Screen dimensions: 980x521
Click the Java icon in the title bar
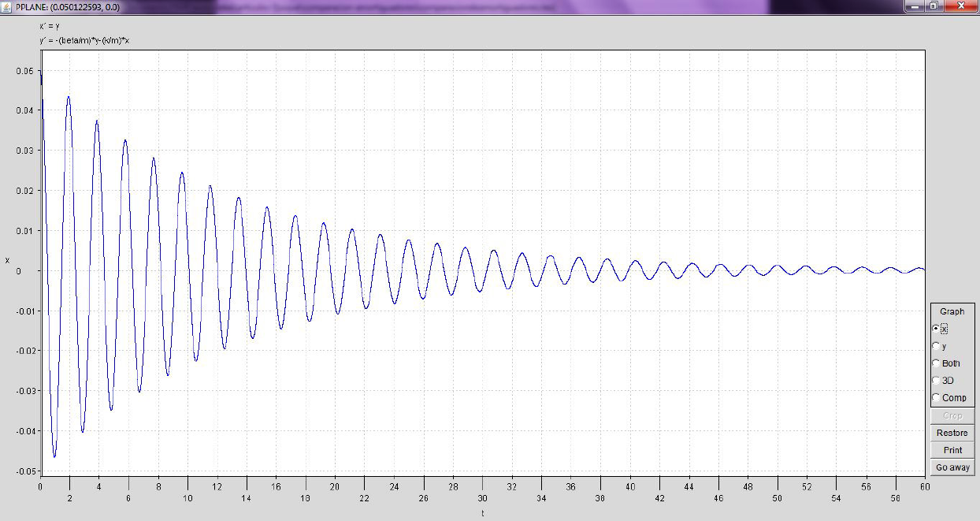point(6,6)
